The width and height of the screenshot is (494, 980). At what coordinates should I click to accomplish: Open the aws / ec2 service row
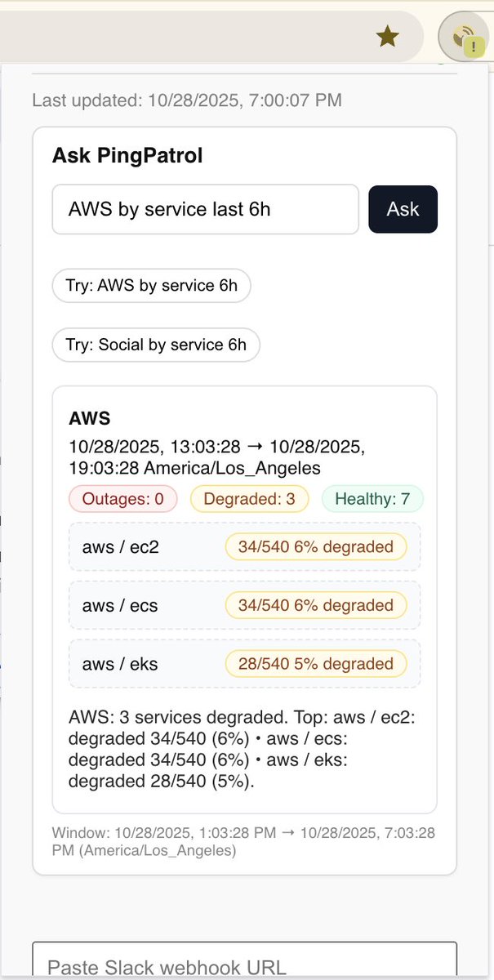click(x=245, y=546)
